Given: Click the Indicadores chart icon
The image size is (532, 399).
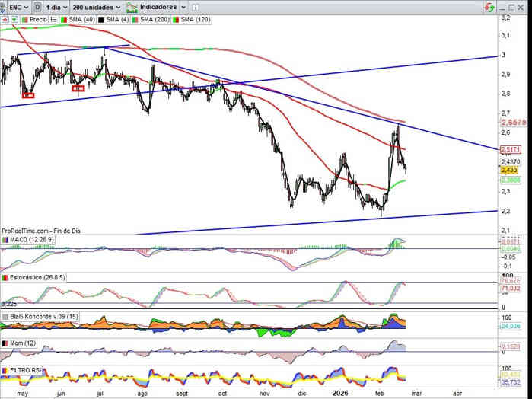Looking at the screenshot, I should coord(131,7).
